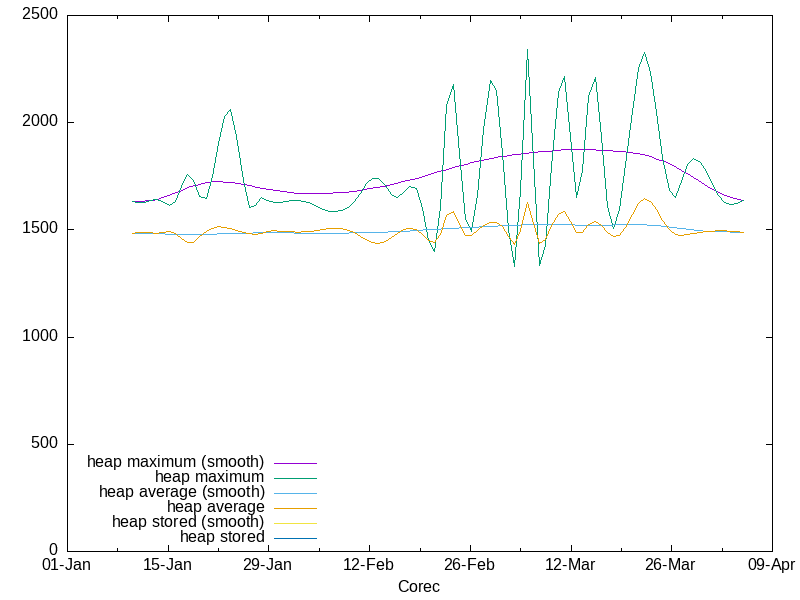Click the 12-Mar date tick label
This screenshot has width=800, height=600.
click(570, 565)
